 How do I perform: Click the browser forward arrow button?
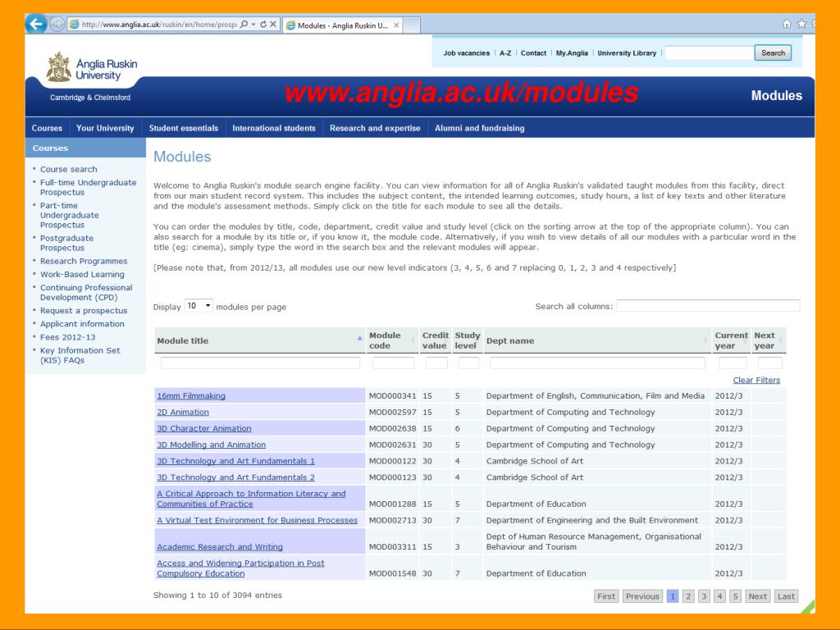(x=57, y=24)
